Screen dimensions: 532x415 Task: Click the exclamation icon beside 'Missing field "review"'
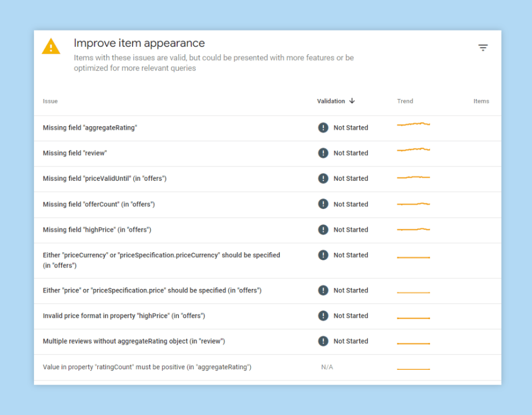[323, 153]
